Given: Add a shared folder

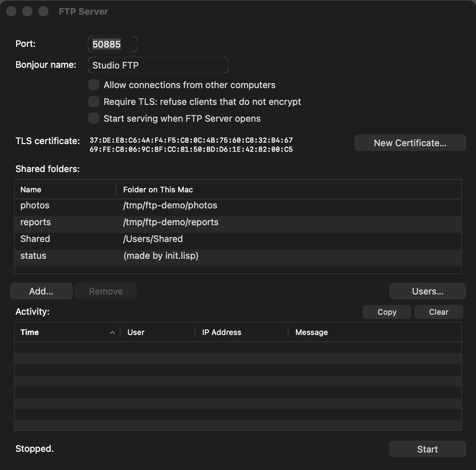Looking at the screenshot, I should point(41,291).
